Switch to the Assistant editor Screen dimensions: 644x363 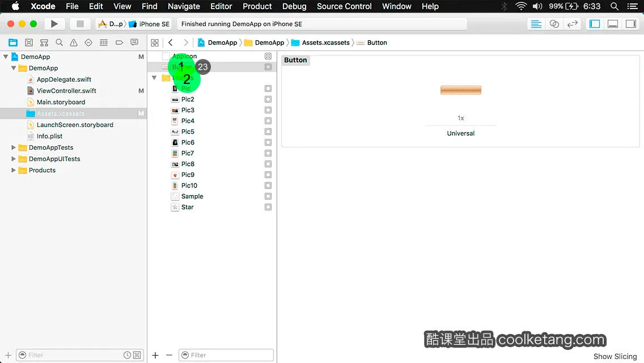[x=554, y=24]
